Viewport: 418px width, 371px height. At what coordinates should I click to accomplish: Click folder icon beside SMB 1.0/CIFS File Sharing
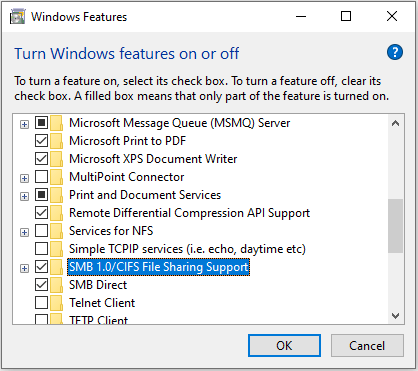pyautogui.click(x=57, y=267)
